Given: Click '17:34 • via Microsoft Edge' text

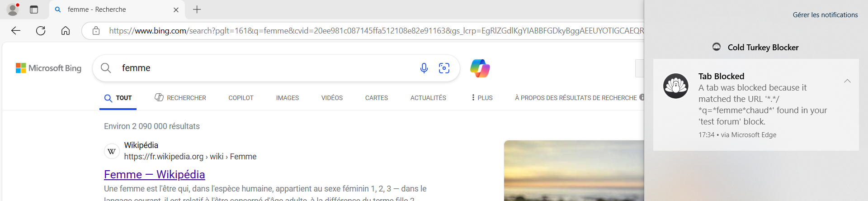Looking at the screenshot, I should pos(737,135).
